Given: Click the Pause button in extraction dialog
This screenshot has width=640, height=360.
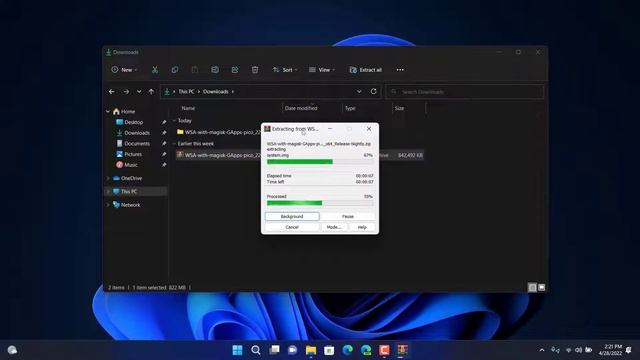Looking at the screenshot, I should point(348,216).
